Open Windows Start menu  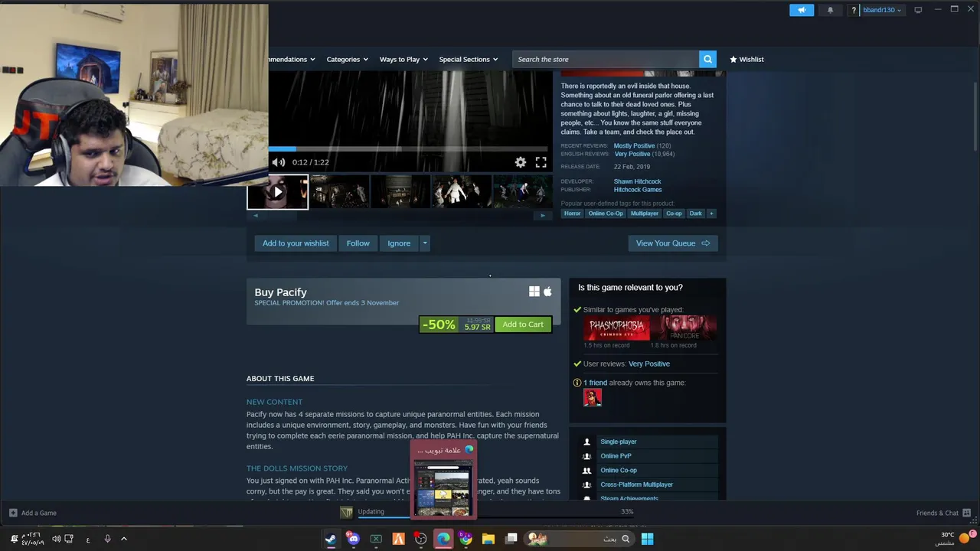point(647,539)
